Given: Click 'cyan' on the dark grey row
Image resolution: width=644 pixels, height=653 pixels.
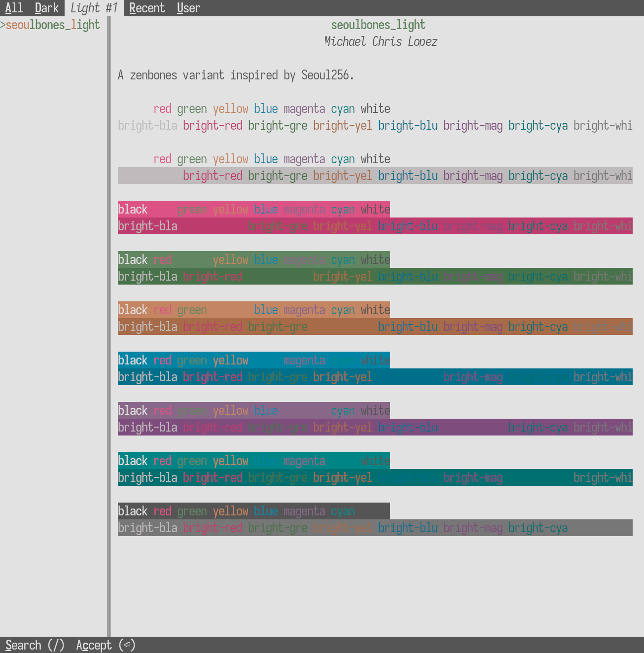Looking at the screenshot, I should pos(343,511).
